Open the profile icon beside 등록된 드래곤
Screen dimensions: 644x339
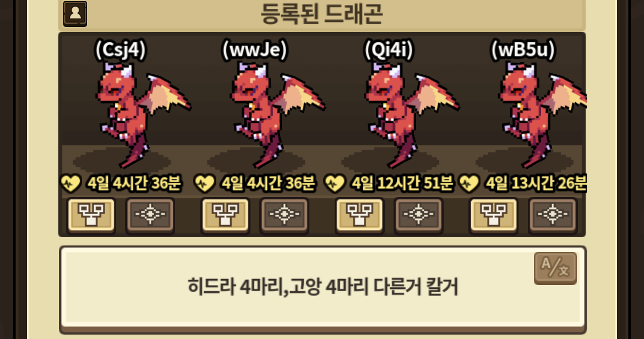(75, 14)
